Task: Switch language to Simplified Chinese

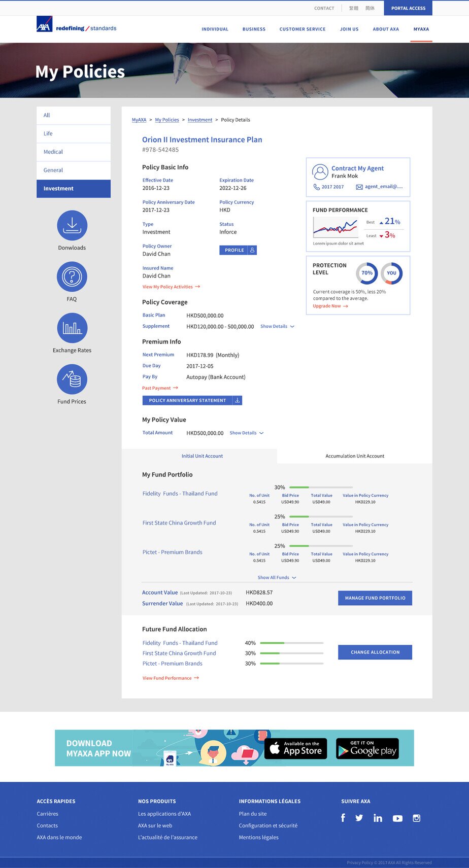Action: pyautogui.click(x=370, y=8)
